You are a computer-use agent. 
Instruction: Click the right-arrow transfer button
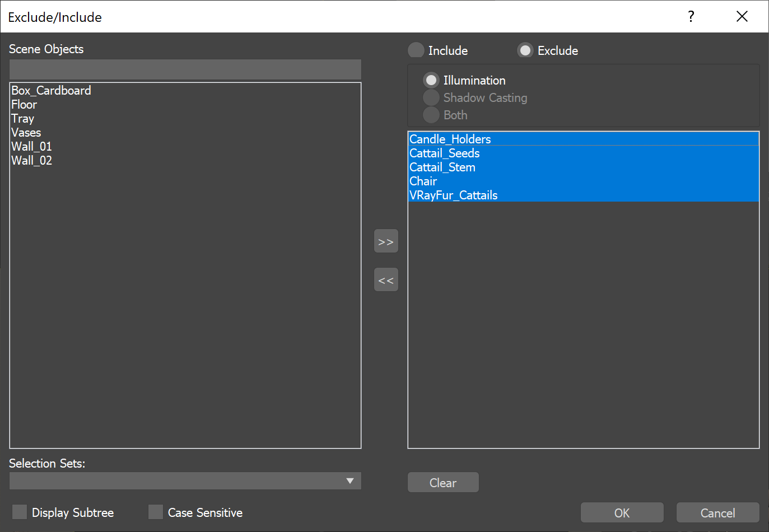pyautogui.click(x=386, y=241)
